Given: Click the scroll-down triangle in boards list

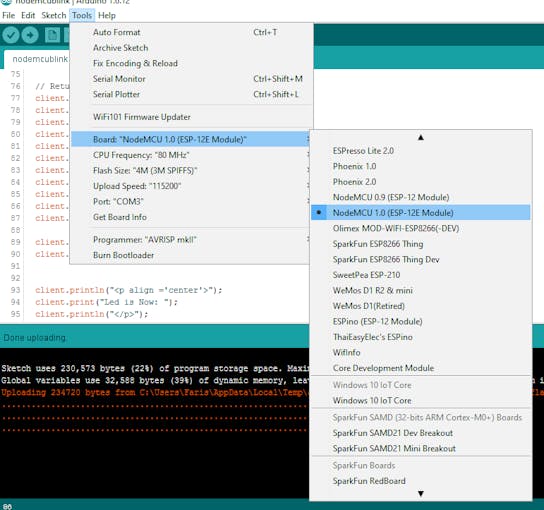Looking at the screenshot, I should point(420,493).
